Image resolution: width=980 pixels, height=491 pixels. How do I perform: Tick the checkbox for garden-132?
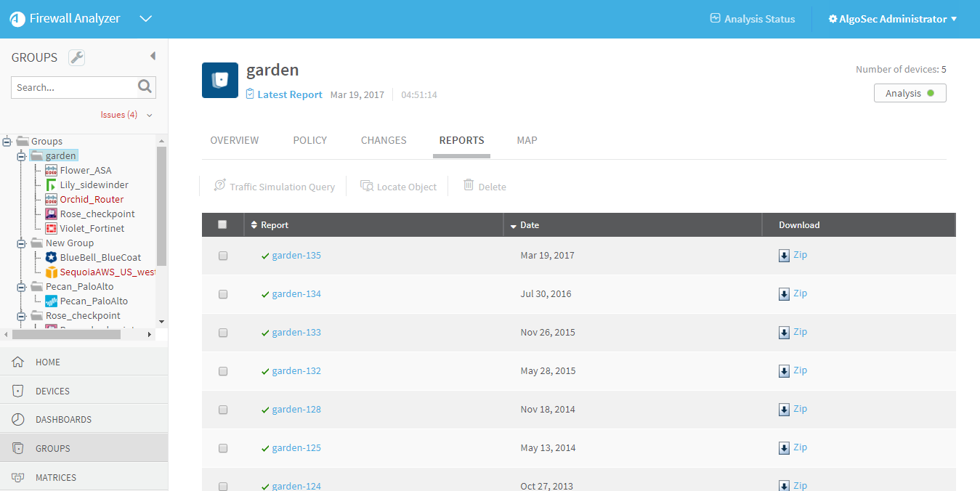(x=223, y=371)
